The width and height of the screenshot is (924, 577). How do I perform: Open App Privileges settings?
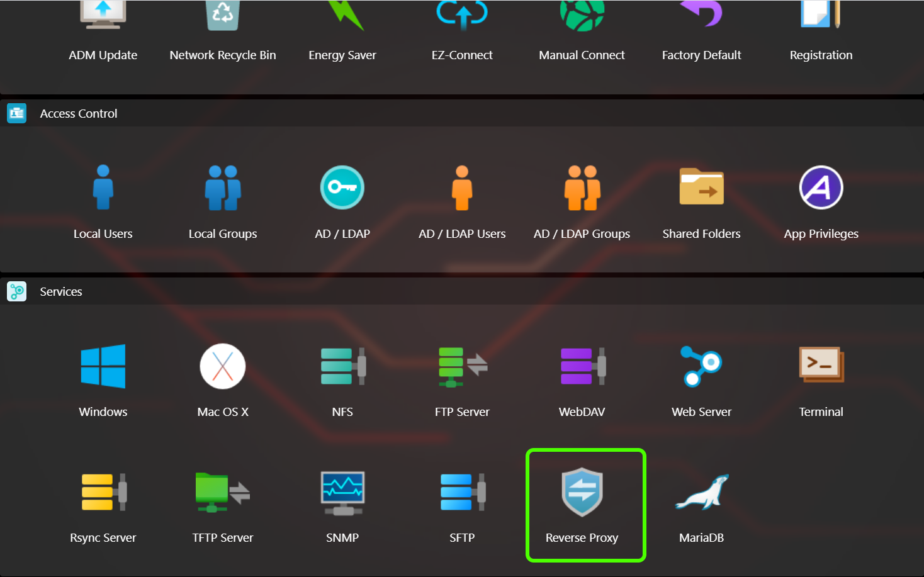(821, 203)
